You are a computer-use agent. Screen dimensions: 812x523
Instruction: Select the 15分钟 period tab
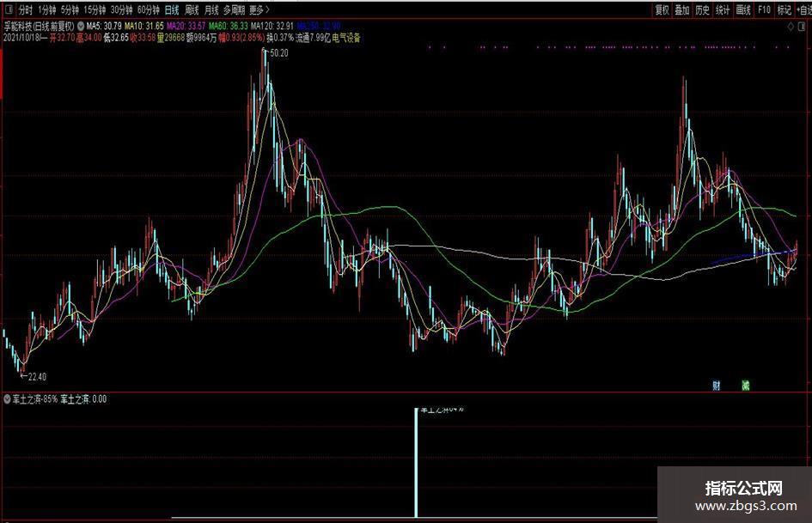(x=95, y=9)
